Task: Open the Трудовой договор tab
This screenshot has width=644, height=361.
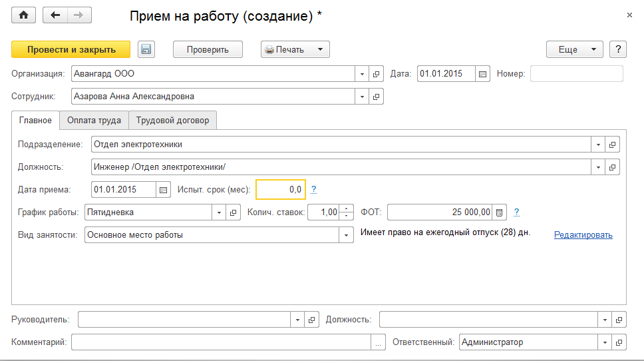Action: coord(172,121)
